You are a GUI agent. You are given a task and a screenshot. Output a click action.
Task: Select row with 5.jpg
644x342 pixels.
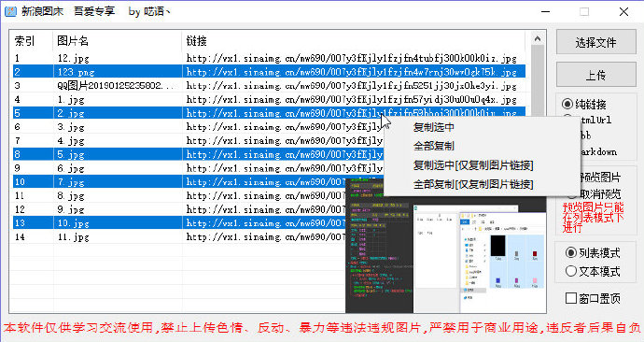[199, 154]
